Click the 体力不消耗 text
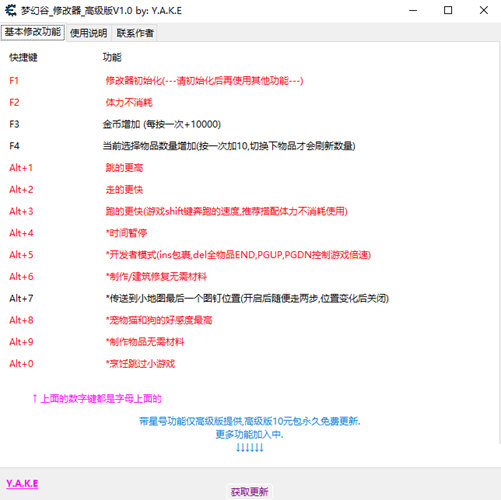This screenshot has width=501, height=500. [129, 102]
